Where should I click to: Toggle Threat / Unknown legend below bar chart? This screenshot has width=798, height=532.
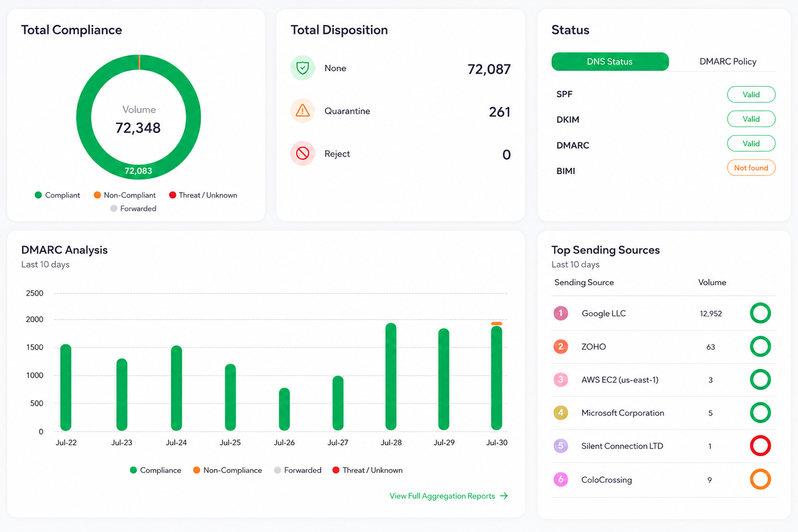coord(367,470)
